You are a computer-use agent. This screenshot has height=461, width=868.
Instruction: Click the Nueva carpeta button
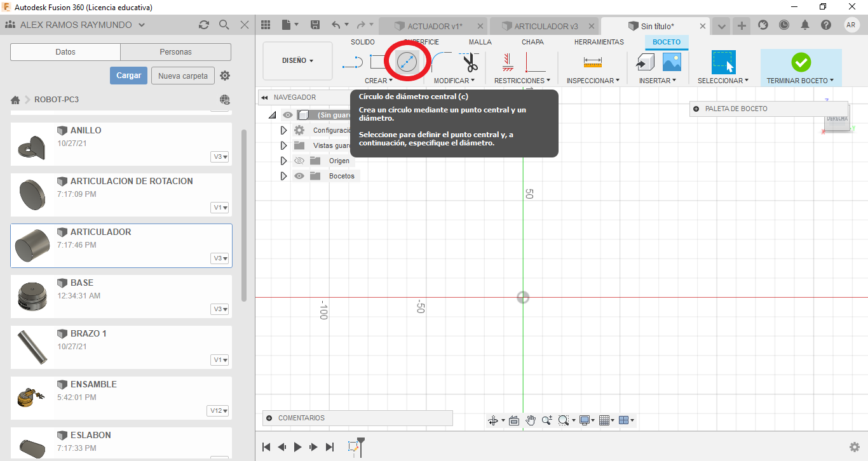(x=183, y=76)
